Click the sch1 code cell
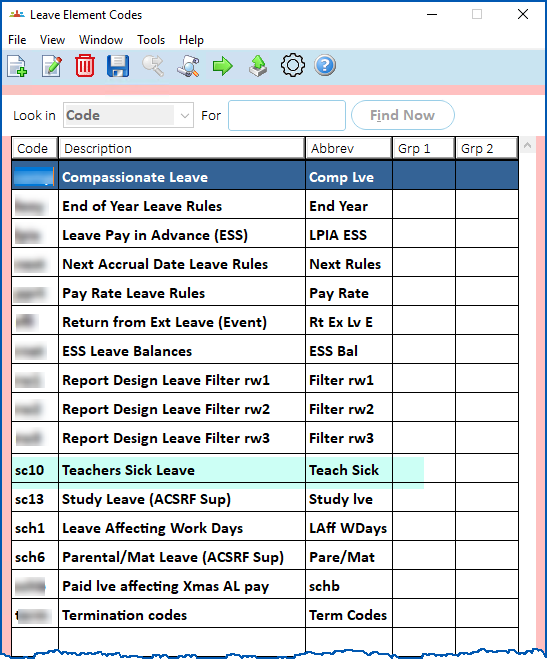Viewport: 547px width, 659px height. pos(35,527)
